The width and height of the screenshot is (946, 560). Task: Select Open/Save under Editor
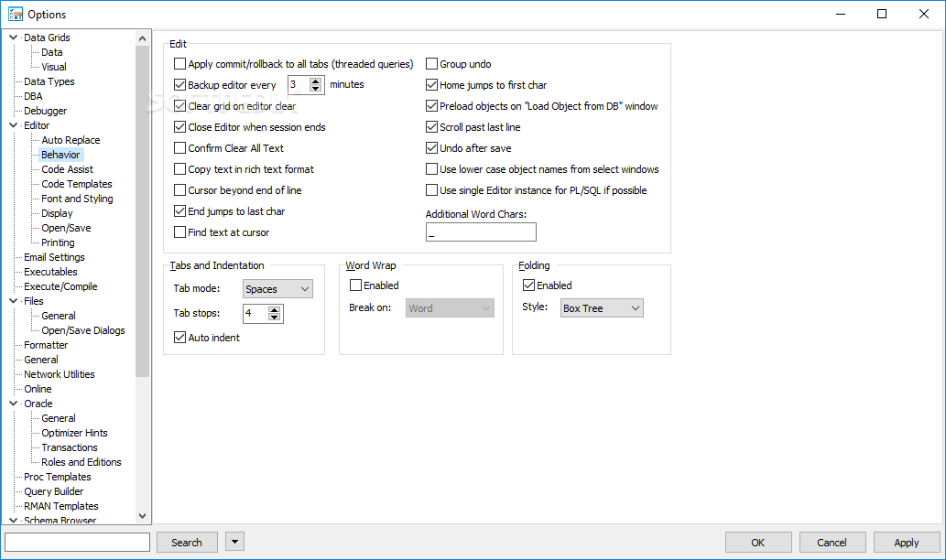coord(66,228)
